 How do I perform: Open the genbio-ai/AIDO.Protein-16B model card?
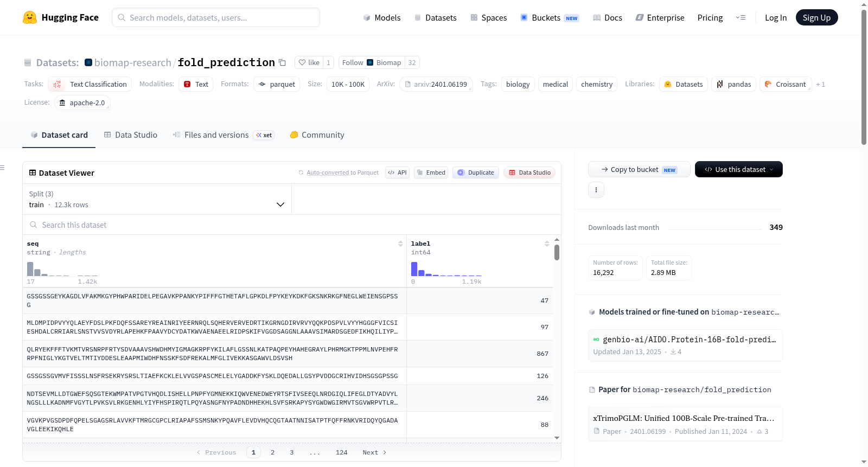coord(685,345)
